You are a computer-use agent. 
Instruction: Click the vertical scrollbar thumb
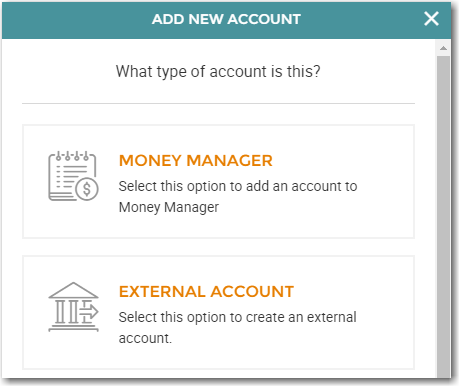point(444,217)
